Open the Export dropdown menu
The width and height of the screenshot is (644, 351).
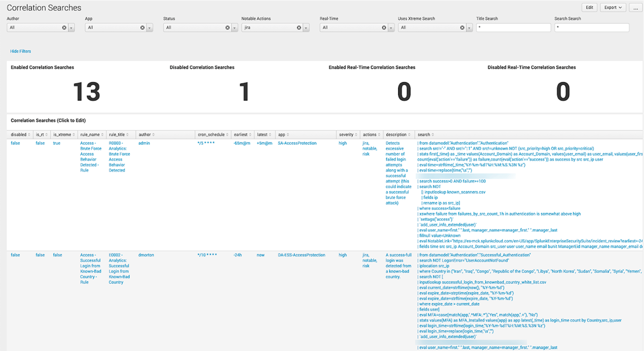[x=613, y=8]
